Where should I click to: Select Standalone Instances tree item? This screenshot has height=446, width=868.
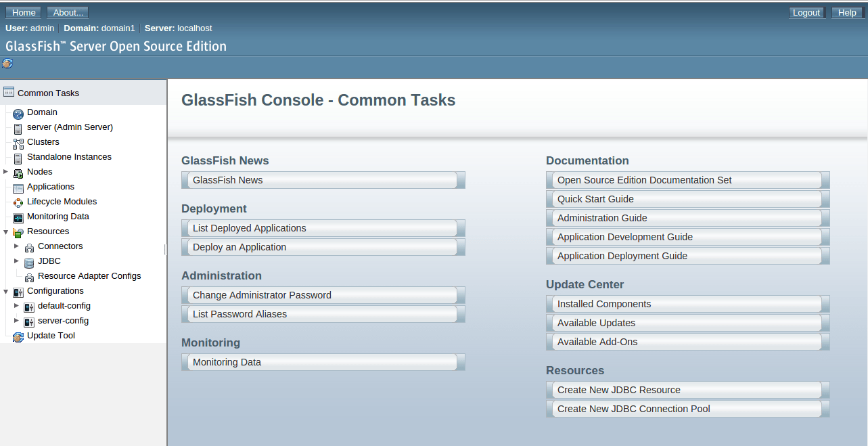pos(69,157)
